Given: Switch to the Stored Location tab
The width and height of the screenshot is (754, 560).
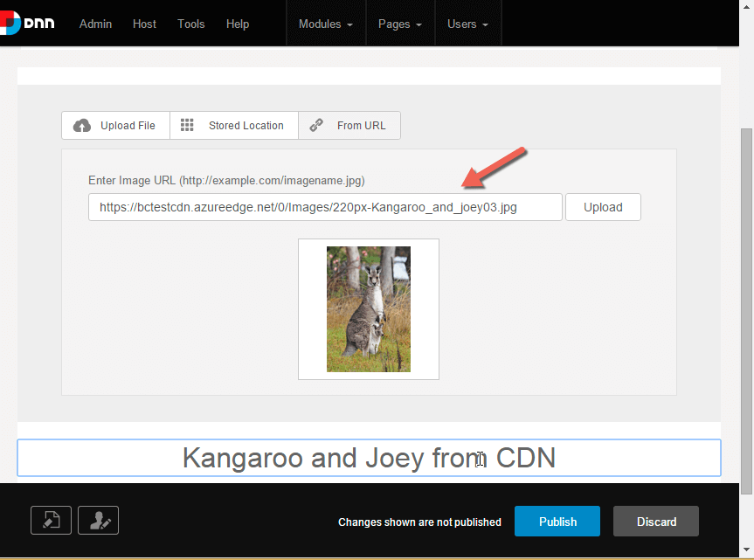Looking at the screenshot, I should 234,126.
